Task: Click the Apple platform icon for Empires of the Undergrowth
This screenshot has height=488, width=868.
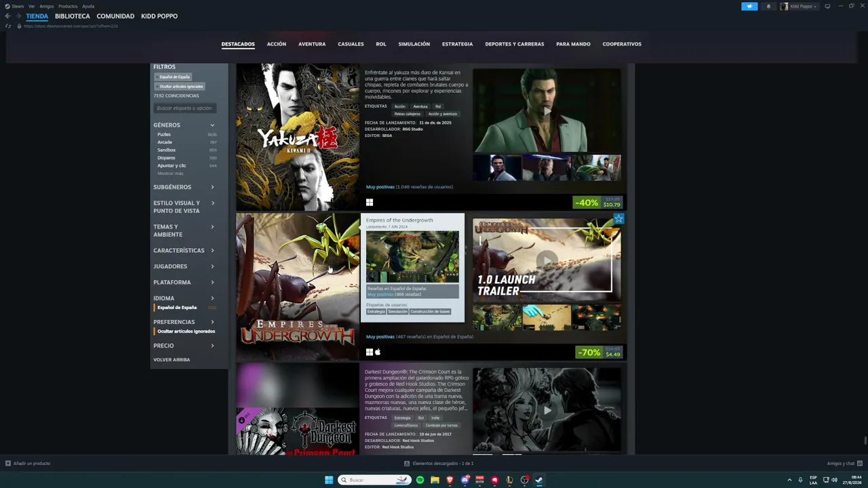Action: coord(378,352)
